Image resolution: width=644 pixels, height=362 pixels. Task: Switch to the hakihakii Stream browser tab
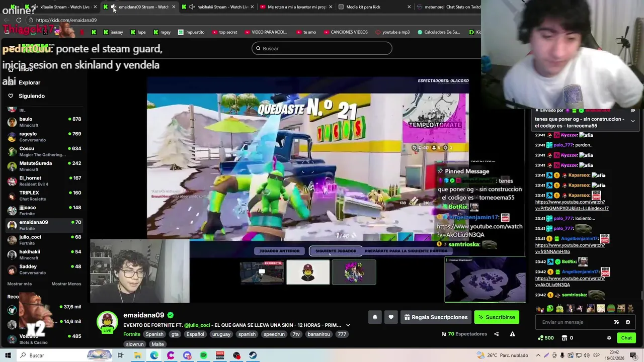(x=217, y=7)
